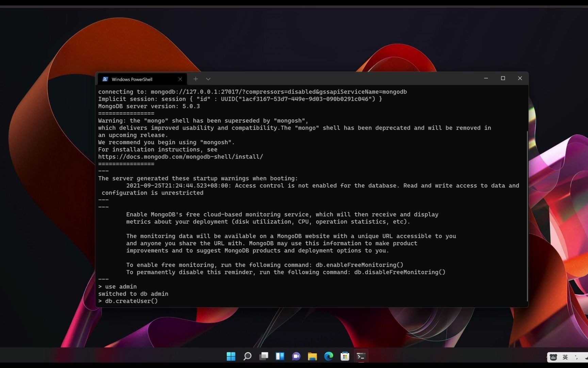Open Microsoft Store from the taskbar

345,356
